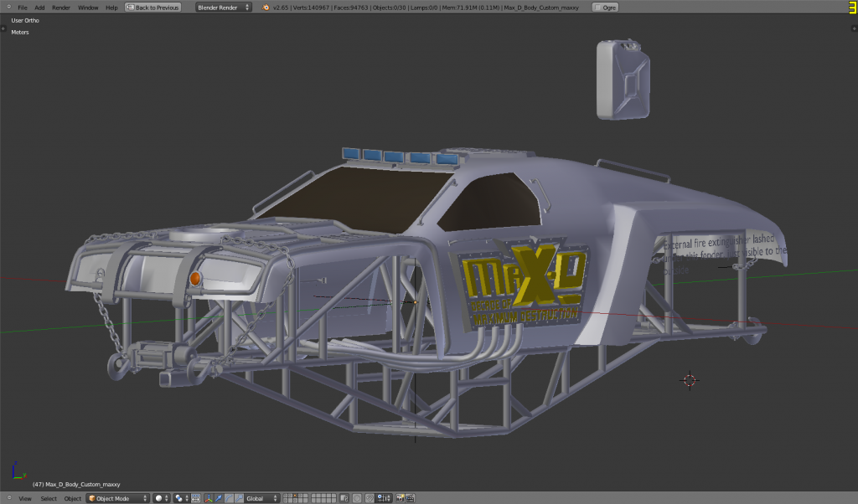Toggle manipulate object centers only
858x504 pixels.
pos(195,498)
